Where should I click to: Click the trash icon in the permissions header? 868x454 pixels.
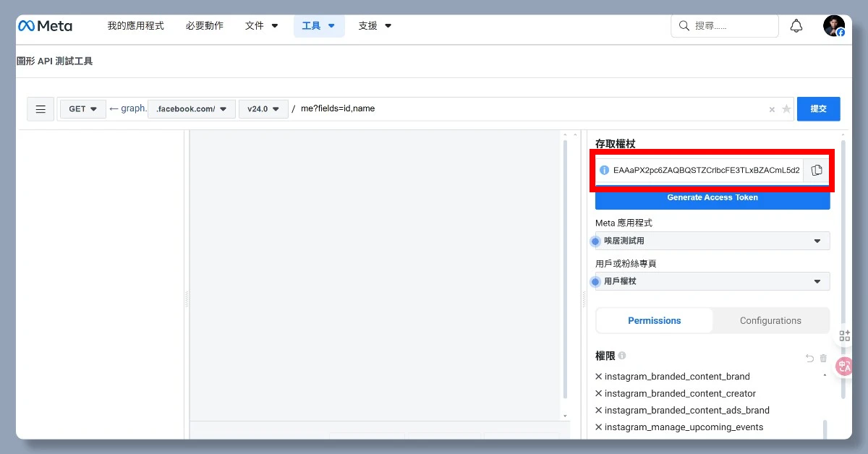[x=823, y=358]
